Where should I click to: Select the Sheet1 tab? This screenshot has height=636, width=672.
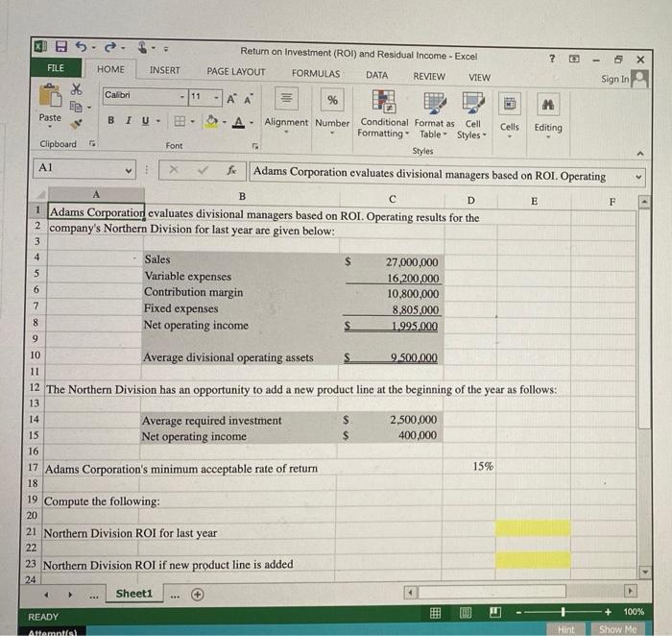click(134, 594)
